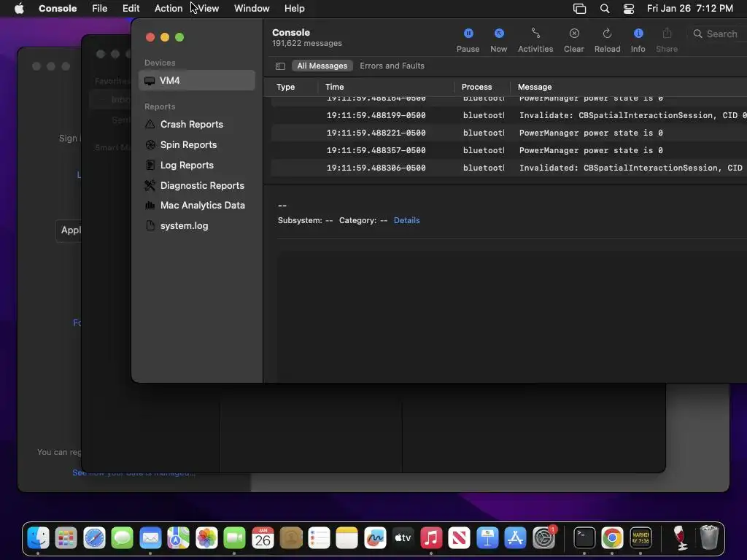Open the Edit menu
Screen dimensions: 747x560
[131, 8]
